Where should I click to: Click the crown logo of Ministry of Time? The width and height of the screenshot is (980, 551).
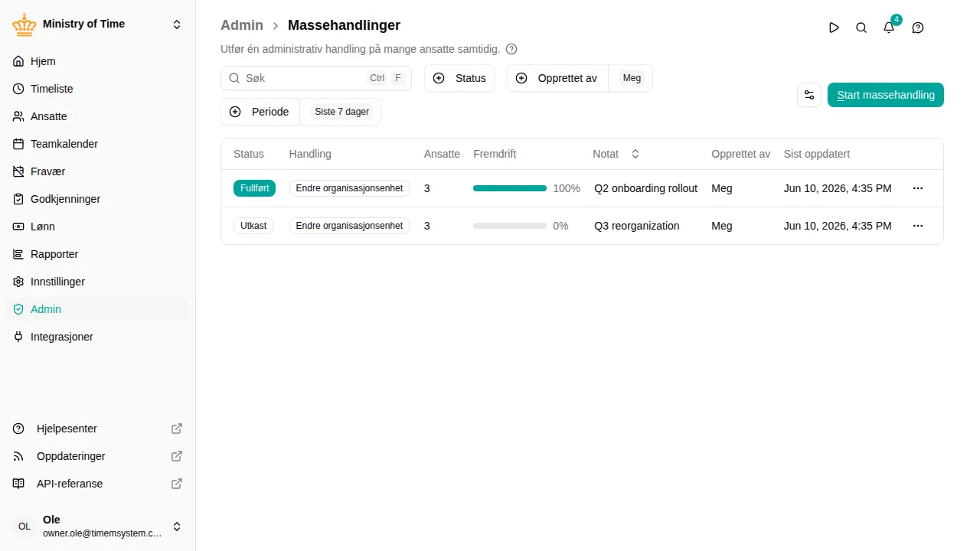pos(24,24)
